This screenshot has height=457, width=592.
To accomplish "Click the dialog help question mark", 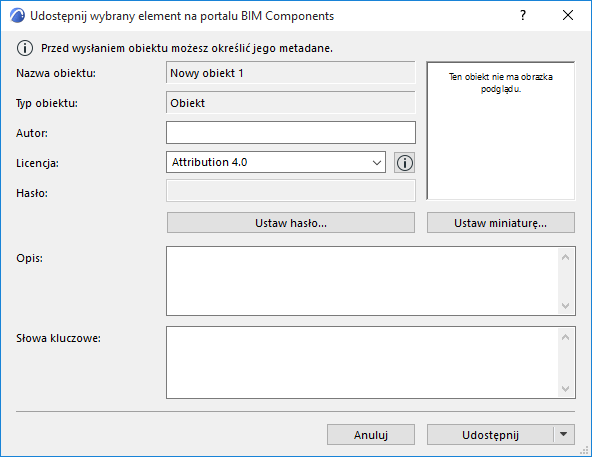I will click(523, 15).
